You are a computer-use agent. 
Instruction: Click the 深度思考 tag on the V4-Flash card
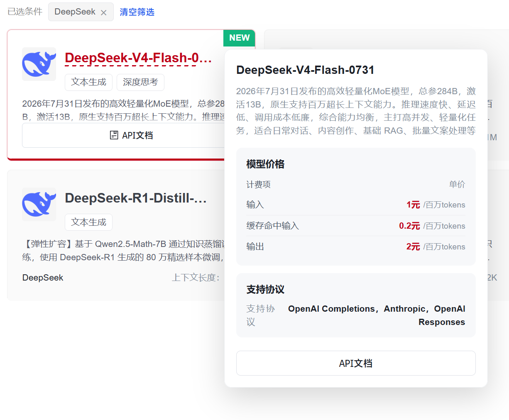140,82
